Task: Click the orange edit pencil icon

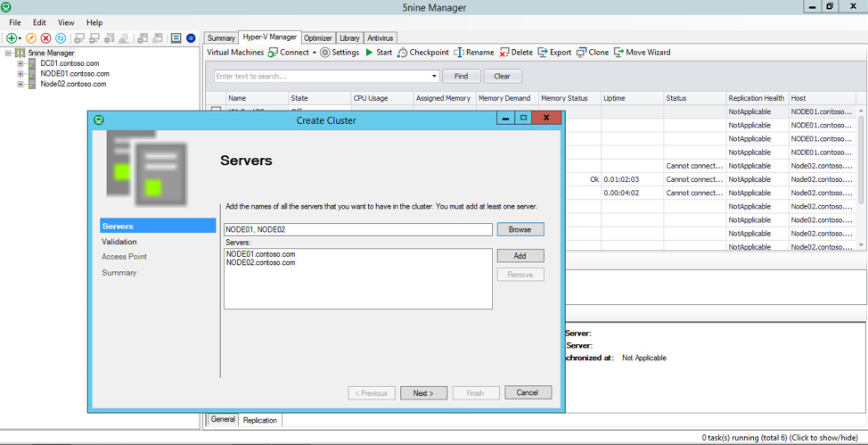Action: click(31, 38)
